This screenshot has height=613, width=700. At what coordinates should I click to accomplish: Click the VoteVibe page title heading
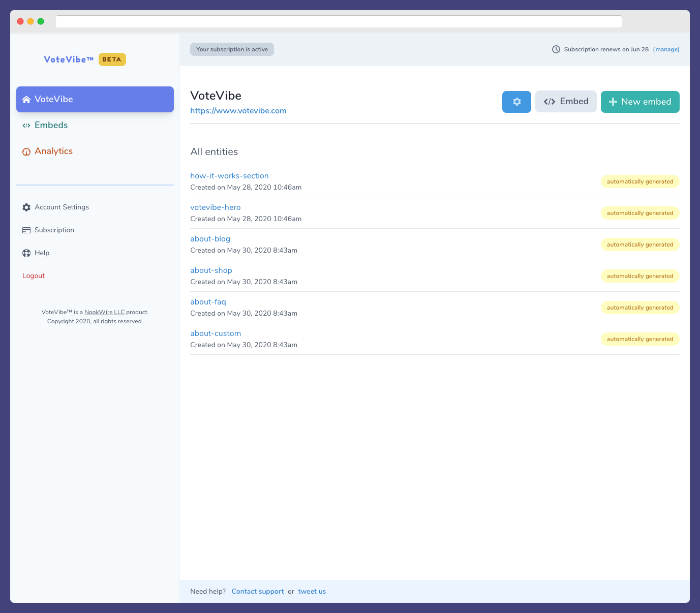pos(216,96)
